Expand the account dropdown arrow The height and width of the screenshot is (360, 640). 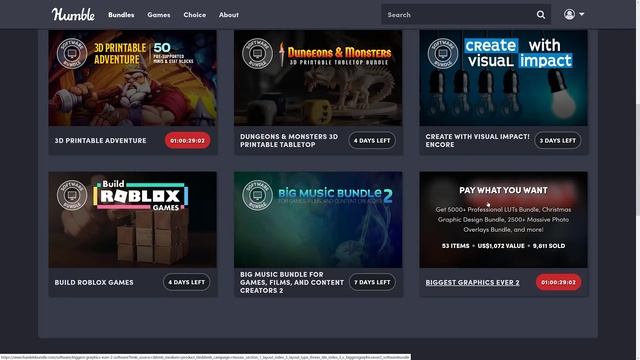pos(582,14)
